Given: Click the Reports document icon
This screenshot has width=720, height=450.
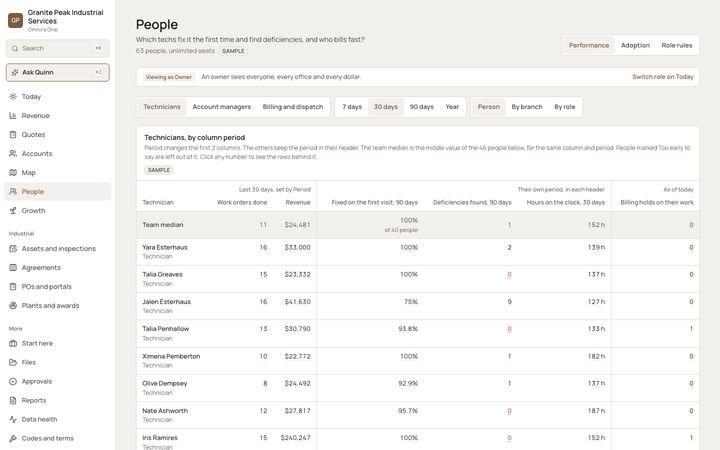Looking at the screenshot, I should coord(13,400).
